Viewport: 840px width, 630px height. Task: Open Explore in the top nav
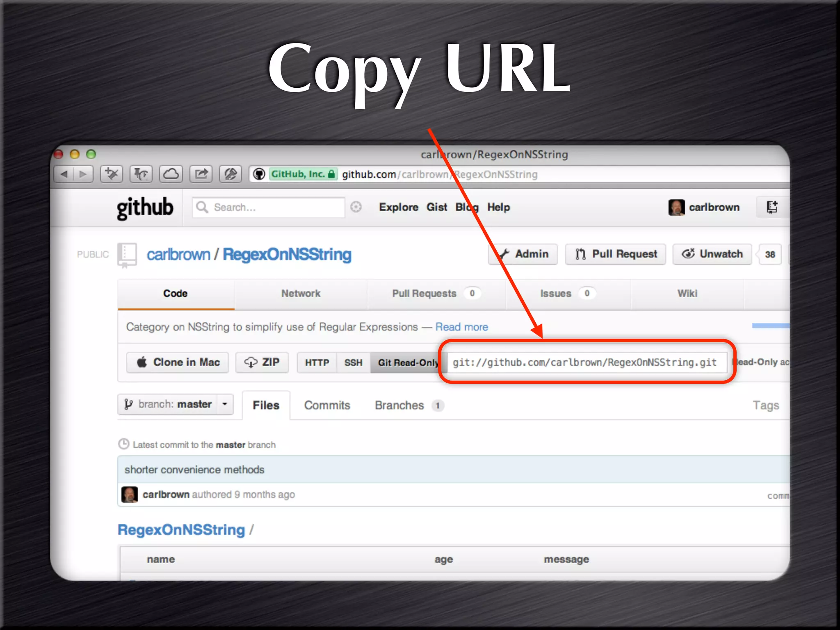399,208
